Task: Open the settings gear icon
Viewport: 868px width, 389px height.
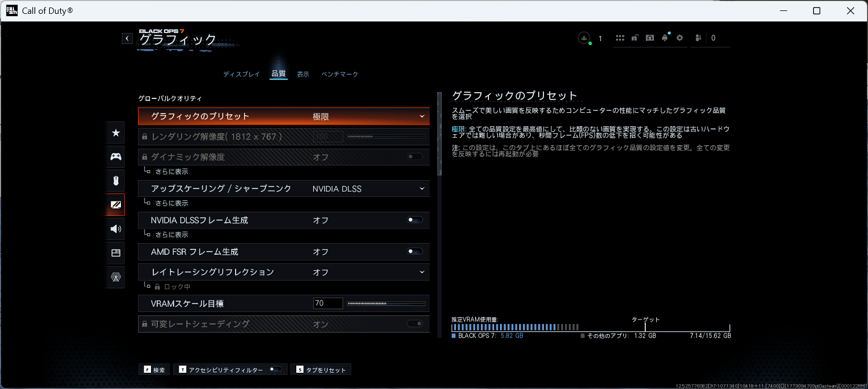Action: pos(680,38)
